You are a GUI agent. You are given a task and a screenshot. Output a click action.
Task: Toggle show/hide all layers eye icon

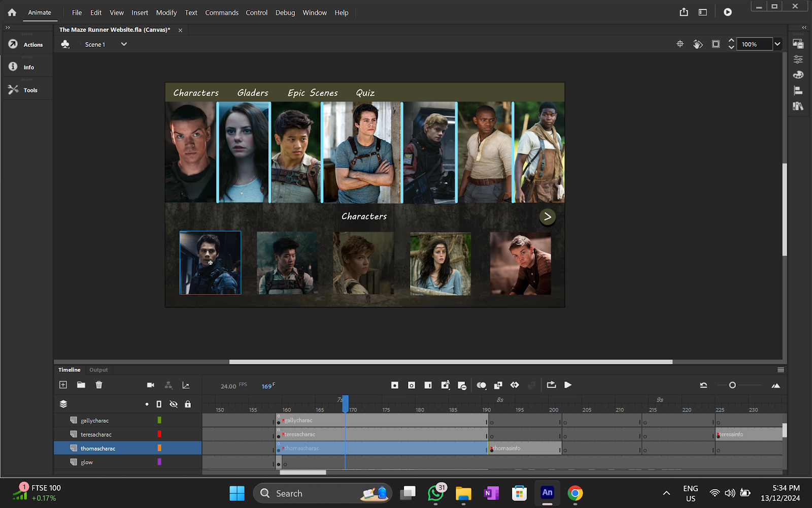[x=174, y=404]
